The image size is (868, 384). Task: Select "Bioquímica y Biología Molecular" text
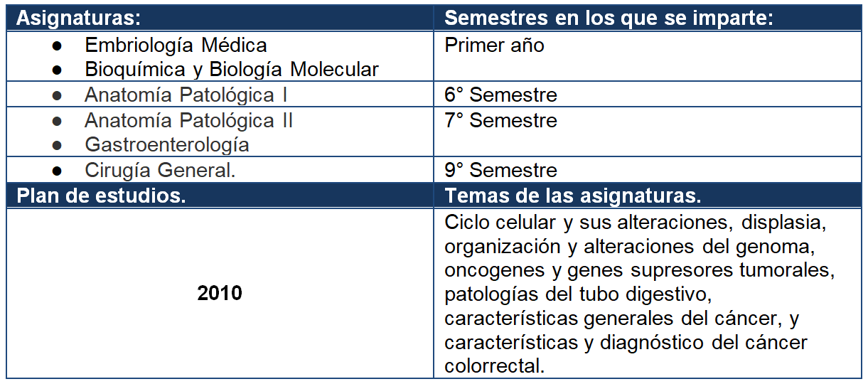[232, 70]
